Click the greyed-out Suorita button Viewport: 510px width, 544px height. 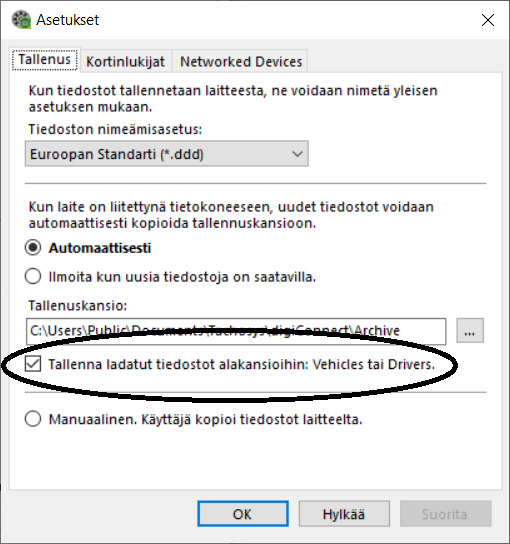tap(445, 514)
